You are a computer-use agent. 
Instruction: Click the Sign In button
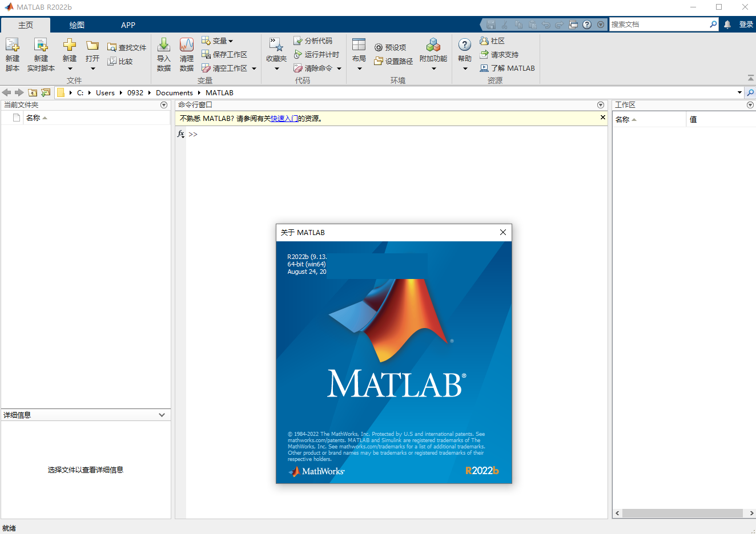pos(746,25)
